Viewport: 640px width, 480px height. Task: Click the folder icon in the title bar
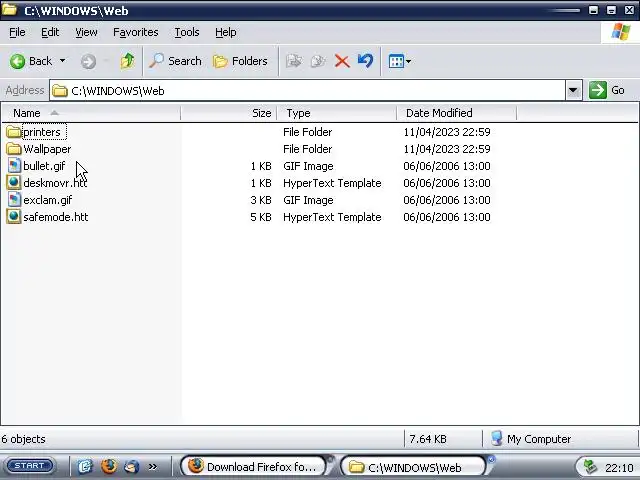(9, 10)
